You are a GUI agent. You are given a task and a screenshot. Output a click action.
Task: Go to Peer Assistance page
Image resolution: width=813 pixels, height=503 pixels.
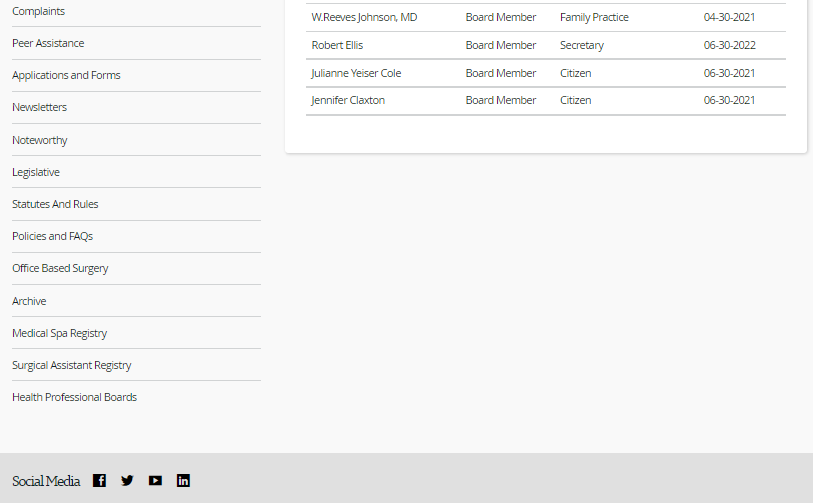[x=48, y=43]
